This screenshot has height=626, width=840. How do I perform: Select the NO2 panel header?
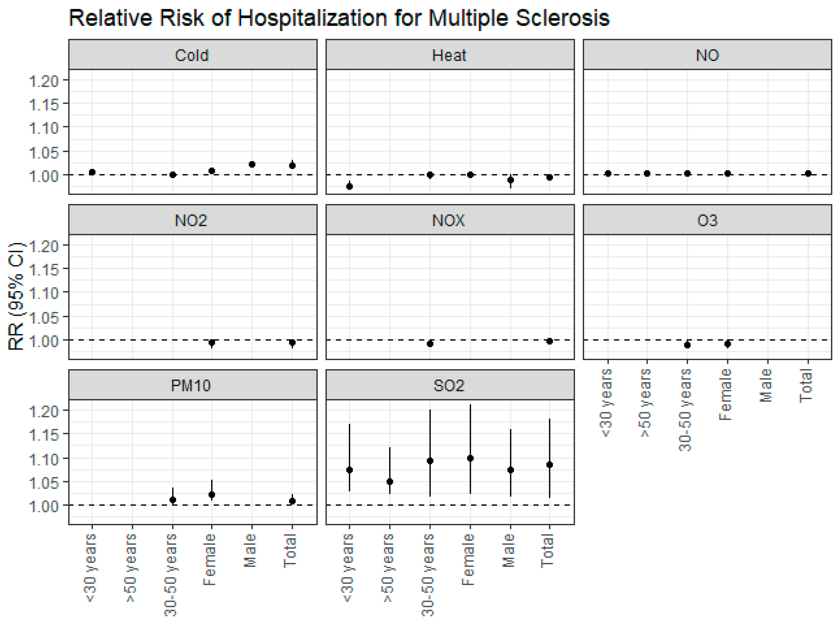(192, 220)
